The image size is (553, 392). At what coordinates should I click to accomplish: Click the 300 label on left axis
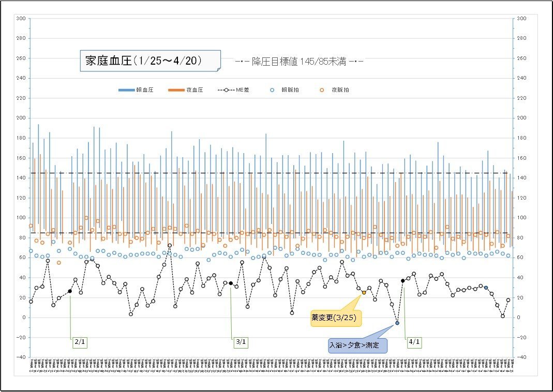pos(21,18)
